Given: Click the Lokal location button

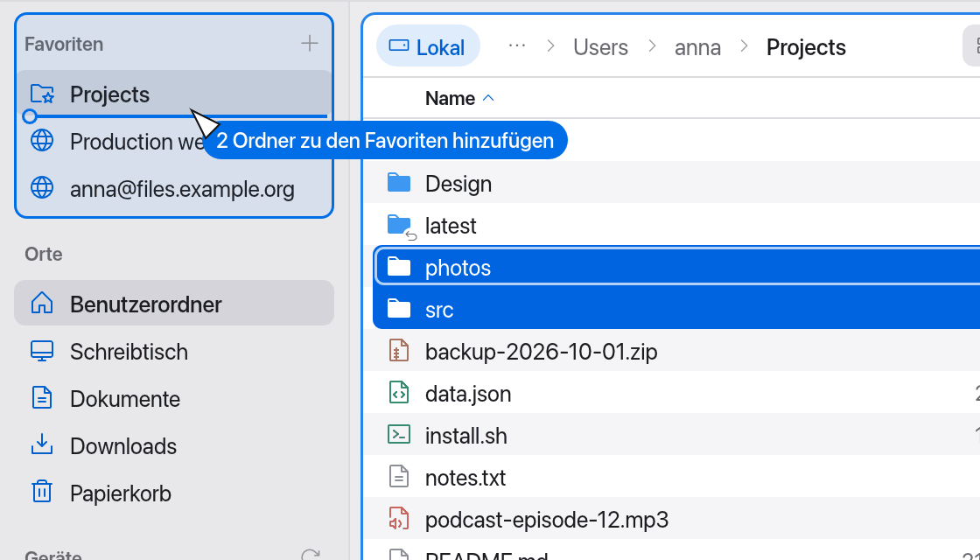Looking at the screenshot, I should tap(428, 46).
